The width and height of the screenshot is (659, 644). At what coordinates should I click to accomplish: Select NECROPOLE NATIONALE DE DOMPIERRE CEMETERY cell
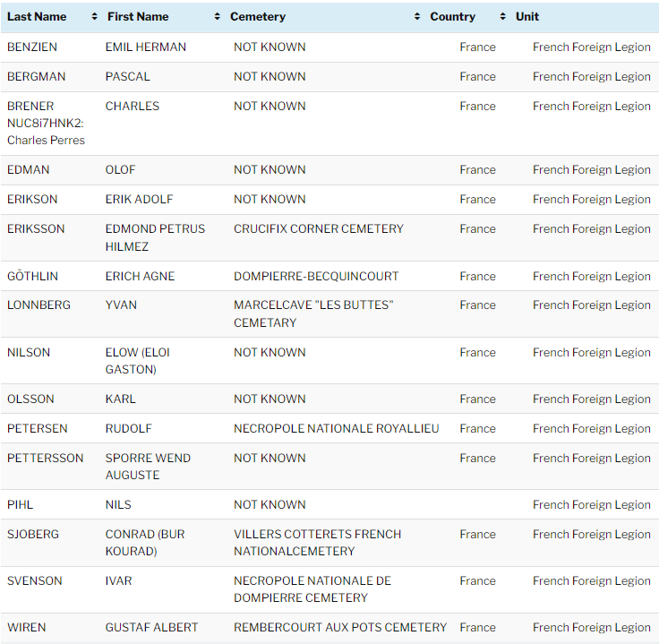(x=312, y=588)
